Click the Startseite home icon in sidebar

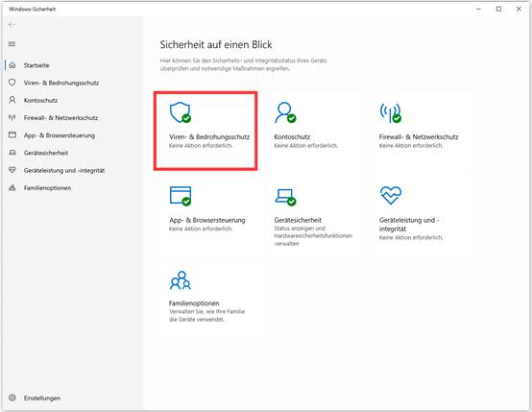[12, 64]
